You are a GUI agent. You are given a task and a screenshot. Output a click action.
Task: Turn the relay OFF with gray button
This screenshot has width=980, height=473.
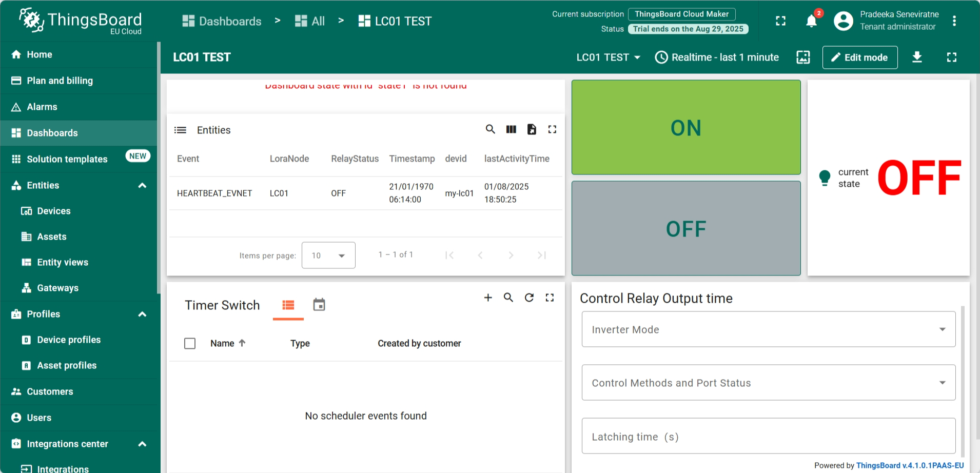pos(686,228)
